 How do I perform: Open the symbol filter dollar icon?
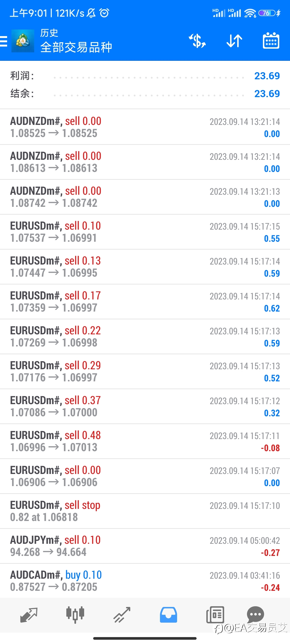[197, 41]
